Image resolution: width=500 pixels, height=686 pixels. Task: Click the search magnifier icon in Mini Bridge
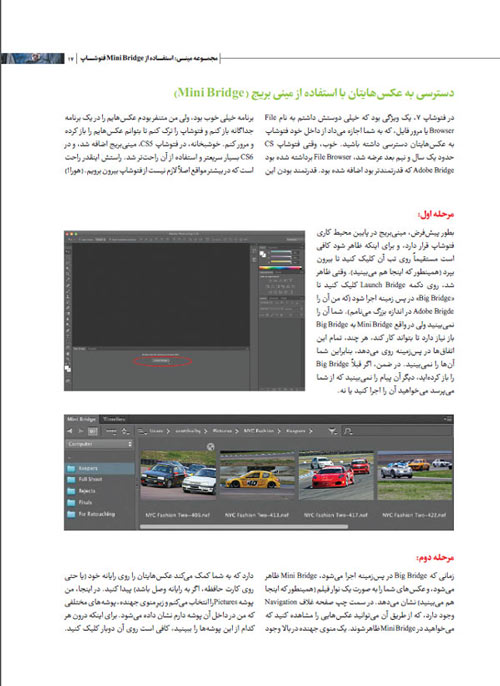point(348,431)
